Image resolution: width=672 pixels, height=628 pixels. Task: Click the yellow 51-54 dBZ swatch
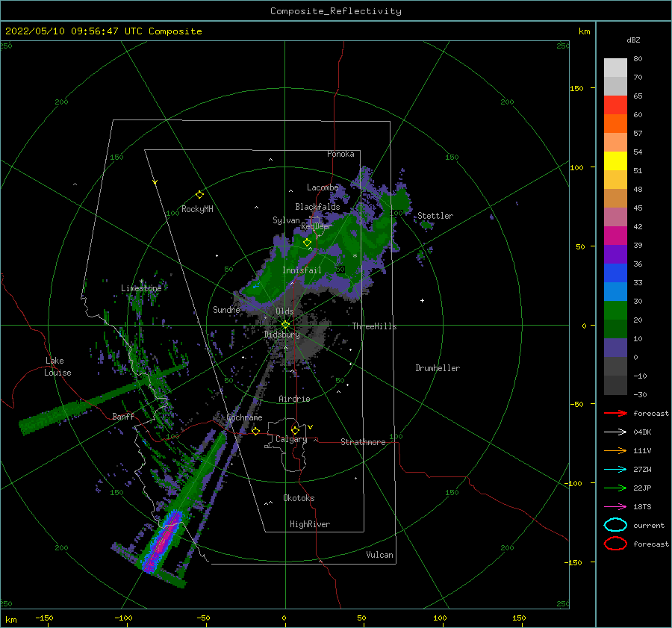[x=615, y=161]
